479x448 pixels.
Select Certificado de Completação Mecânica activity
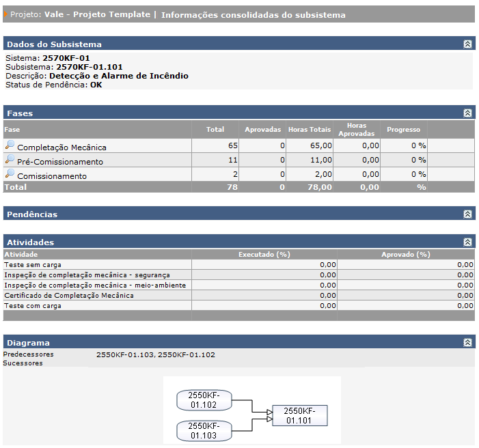point(69,295)
